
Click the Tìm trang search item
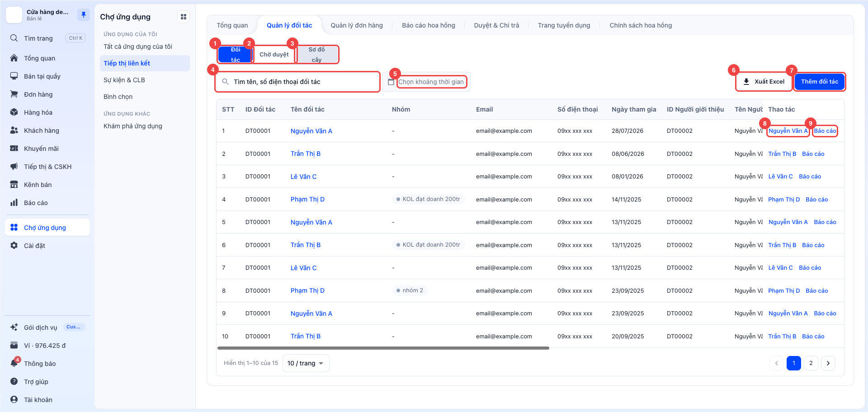click(x=47, y=38)
